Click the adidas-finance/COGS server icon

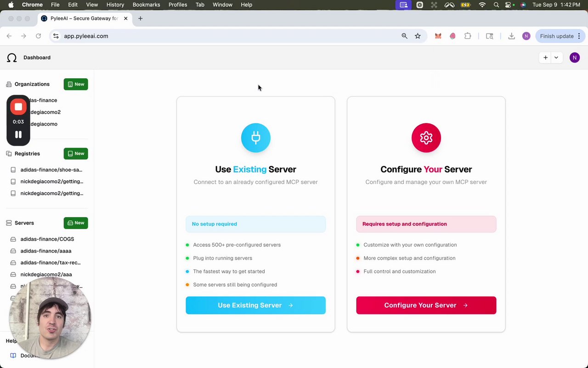tap(13, 239)
